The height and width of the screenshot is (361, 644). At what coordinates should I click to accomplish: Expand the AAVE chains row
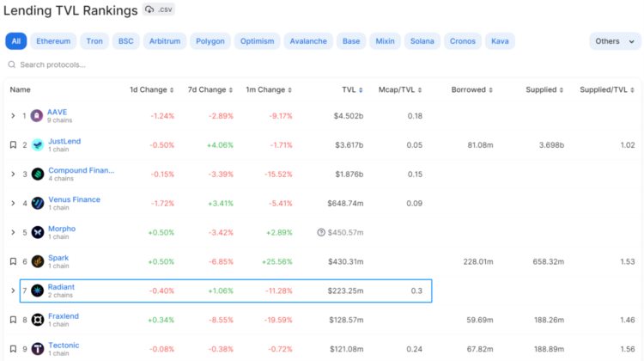(13, 116)
